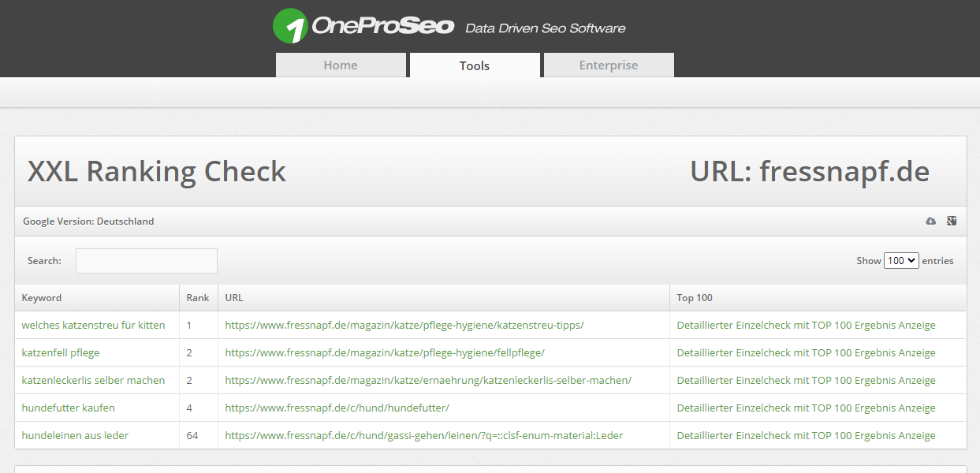Share via the Google Plus icon

pos(952,222)
